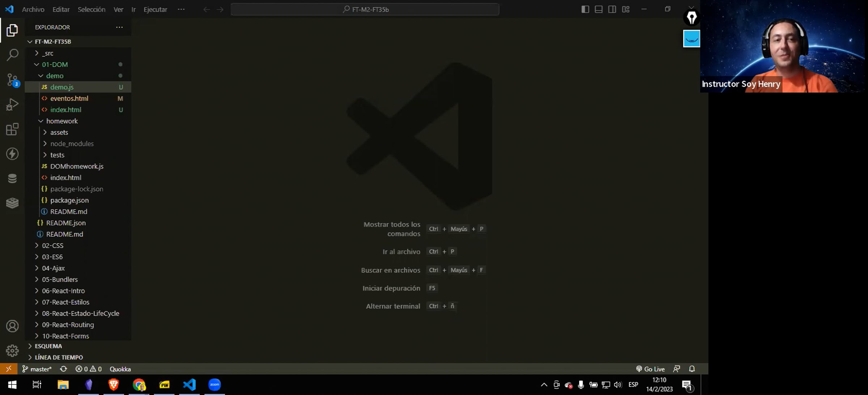Open the Search view in activity bar
This screenshot has height=395, width=868.
12,55
